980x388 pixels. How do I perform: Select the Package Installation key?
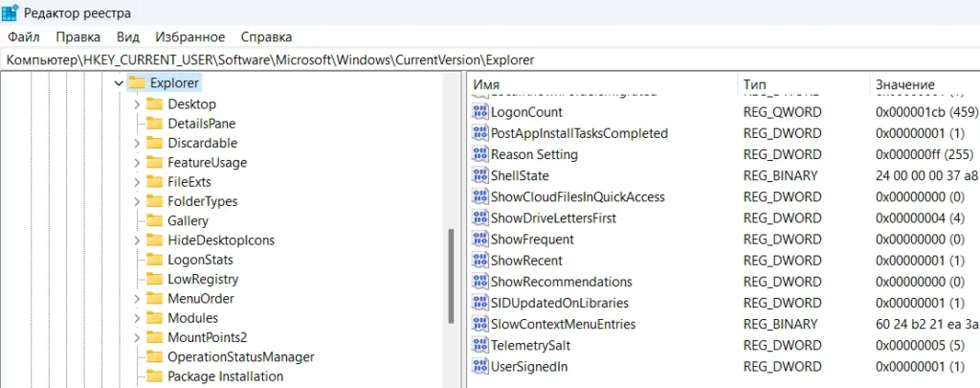[225, 377]
